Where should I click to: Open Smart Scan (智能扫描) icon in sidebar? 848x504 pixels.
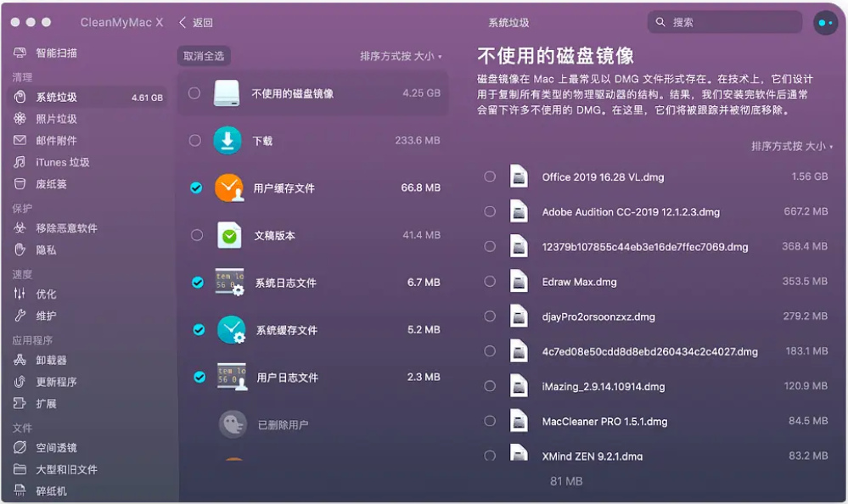[20, 53]
